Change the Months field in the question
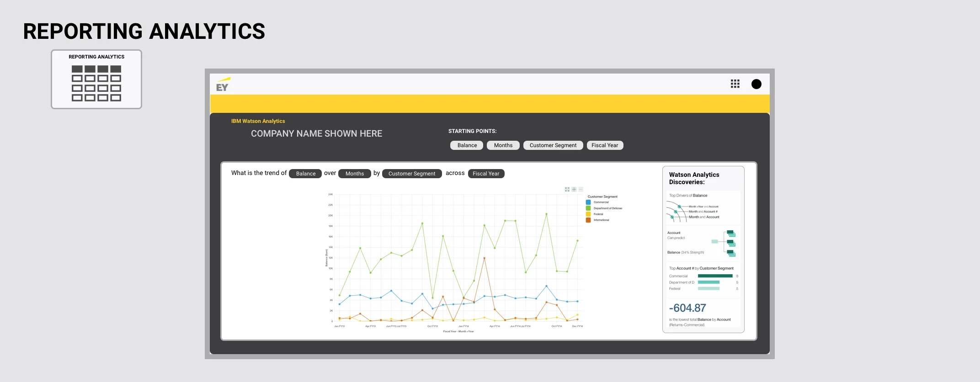This screenshot has height=382, width=980. point(355,174)
